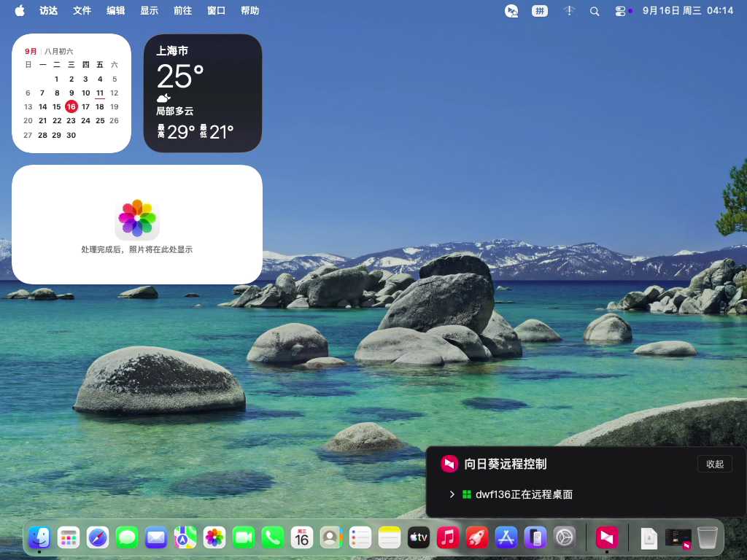
Task: Launch Maps from the Dock
Action: [x=185, y=537]
